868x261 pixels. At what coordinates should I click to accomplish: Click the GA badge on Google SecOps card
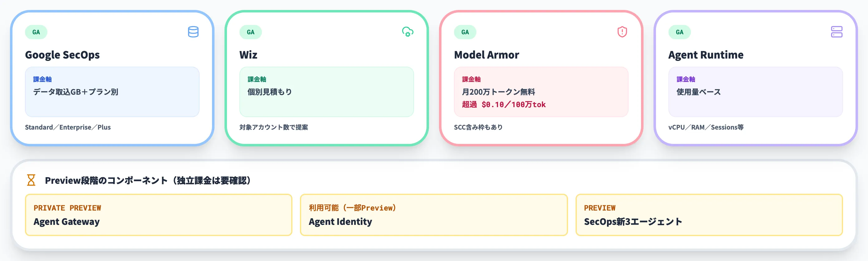click(36, 32)
